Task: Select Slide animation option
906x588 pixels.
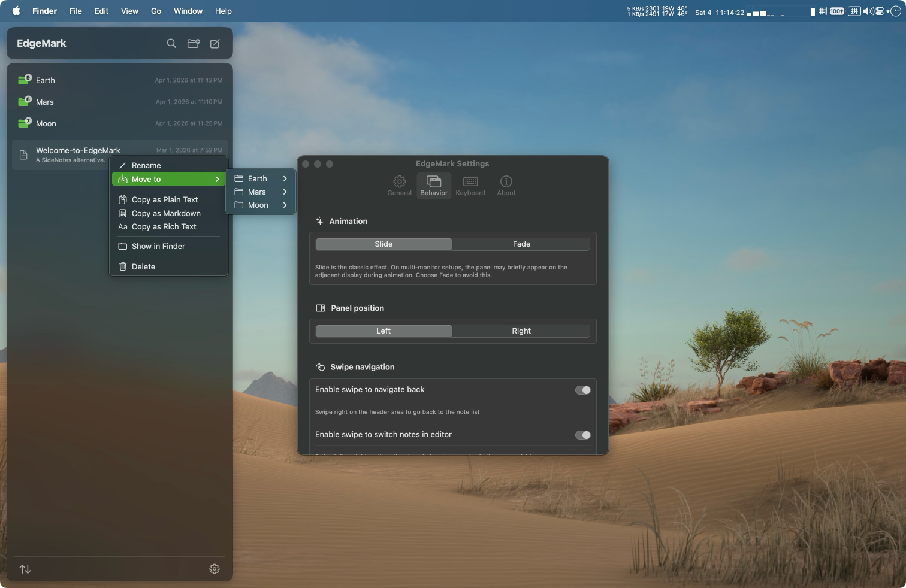Action: tap(383, 244)
